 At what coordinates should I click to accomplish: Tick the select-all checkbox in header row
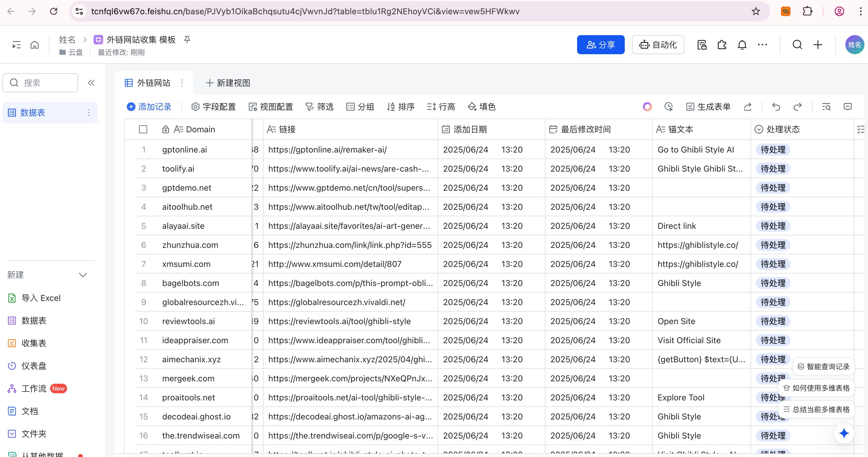[143, 129]
